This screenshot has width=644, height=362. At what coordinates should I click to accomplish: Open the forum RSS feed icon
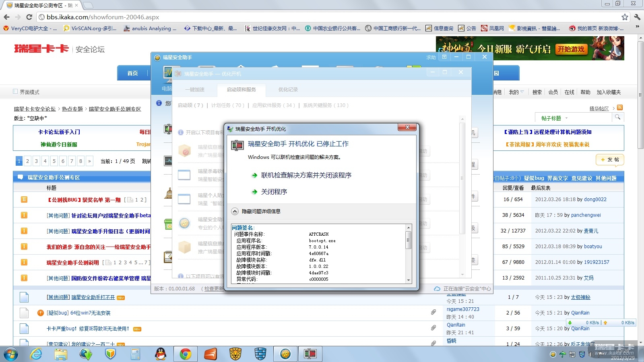pyautogui.click(x=620, y=107)
